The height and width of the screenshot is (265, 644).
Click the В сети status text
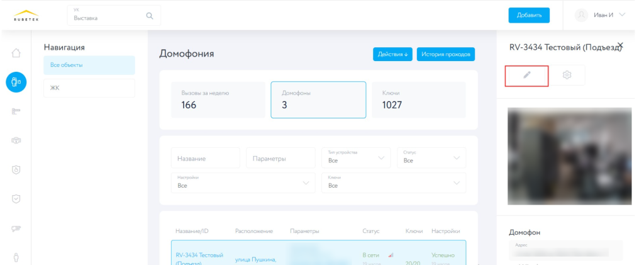[370, 255]
